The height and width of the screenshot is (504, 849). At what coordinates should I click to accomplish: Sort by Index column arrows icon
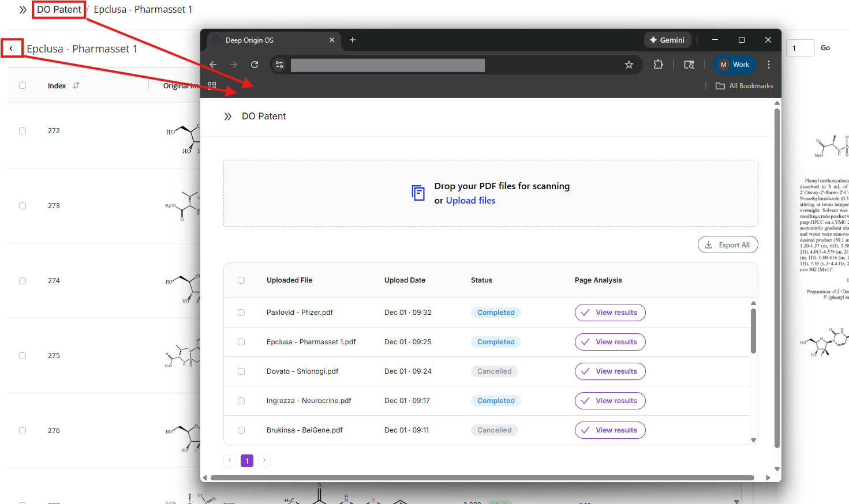76,85
